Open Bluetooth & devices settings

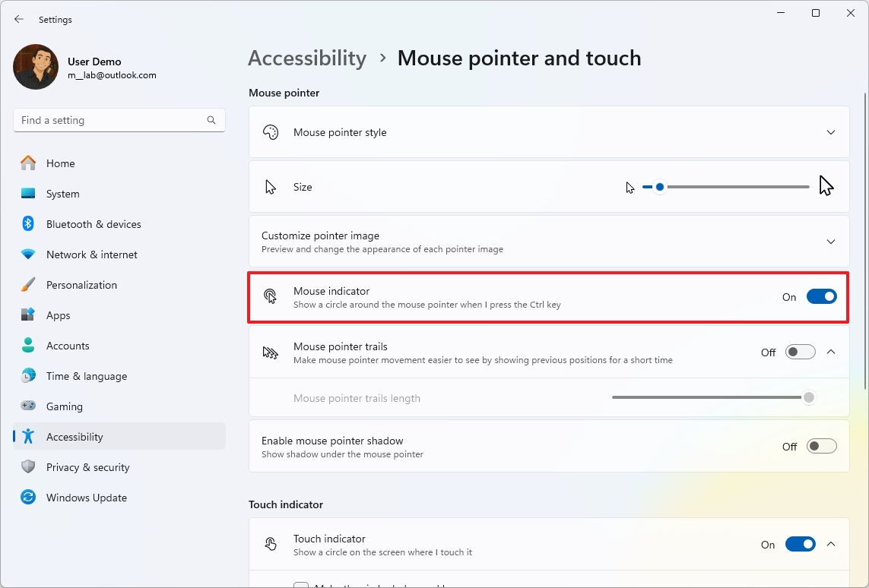click(x=94, y=224)
